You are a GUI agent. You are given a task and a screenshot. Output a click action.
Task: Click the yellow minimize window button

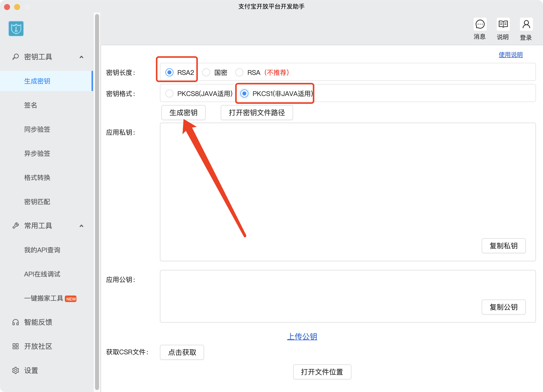[17, 7]
